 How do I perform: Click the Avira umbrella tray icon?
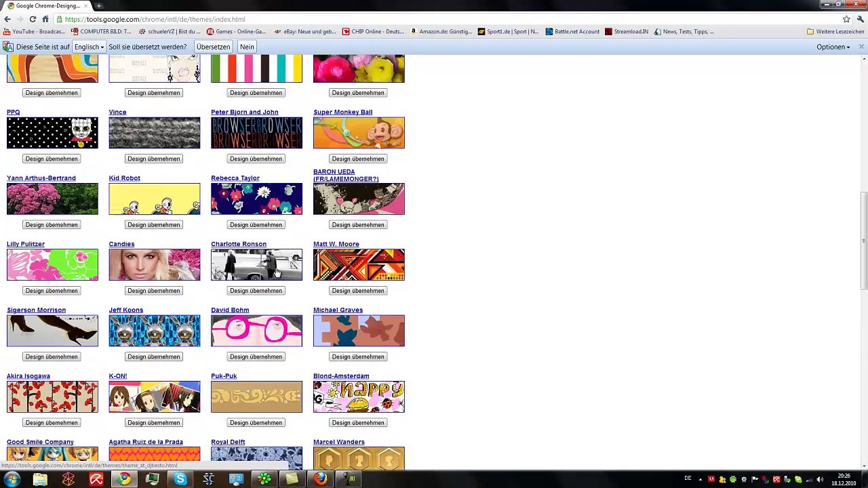point(776,480)
